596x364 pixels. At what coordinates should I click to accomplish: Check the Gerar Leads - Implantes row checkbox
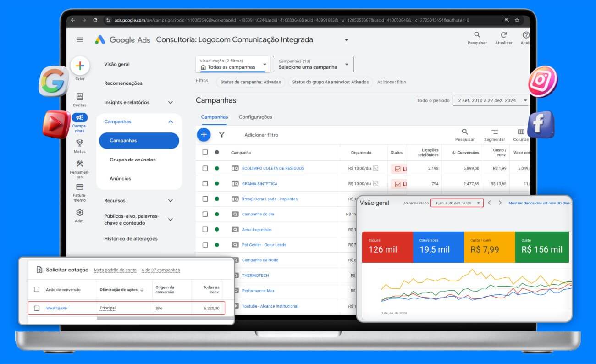coord(205,199)
